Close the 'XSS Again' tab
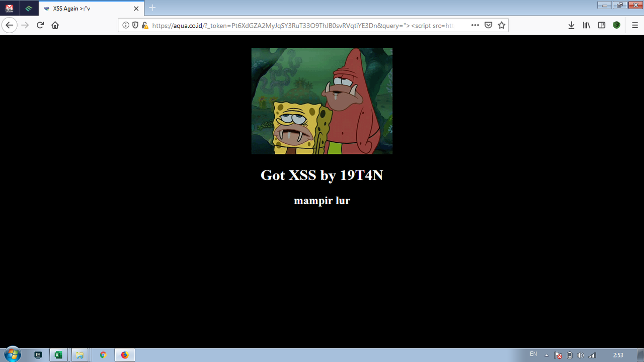Image resolution: width=644 pixels, height=362 pixels. pyautogui.click(x=136, y=8)
